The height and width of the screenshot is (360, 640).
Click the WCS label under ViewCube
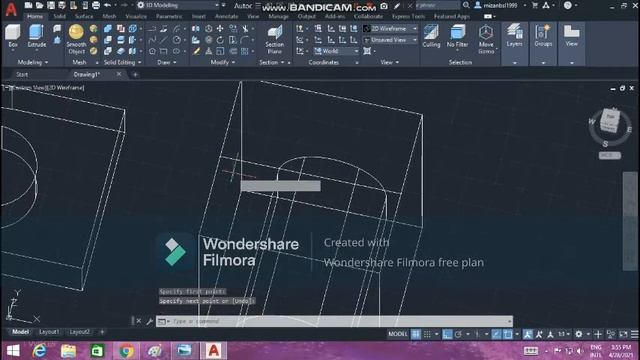click(610, 156)
